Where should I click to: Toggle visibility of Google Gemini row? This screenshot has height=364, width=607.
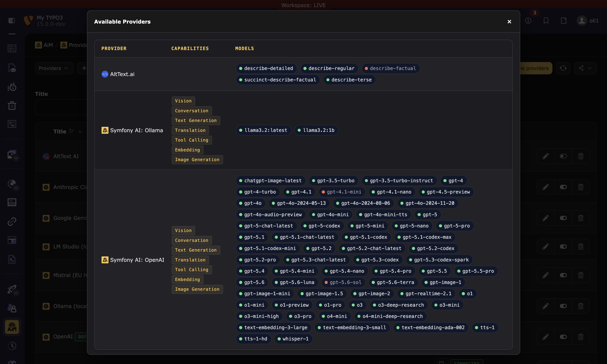pyautogui.click(x=563, y=218)
